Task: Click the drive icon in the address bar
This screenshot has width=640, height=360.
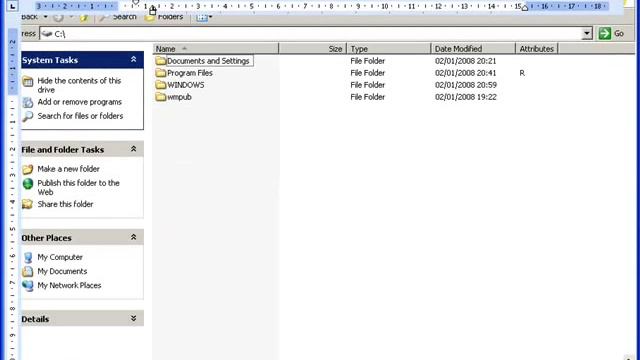Action: click(x=47, y=34)
